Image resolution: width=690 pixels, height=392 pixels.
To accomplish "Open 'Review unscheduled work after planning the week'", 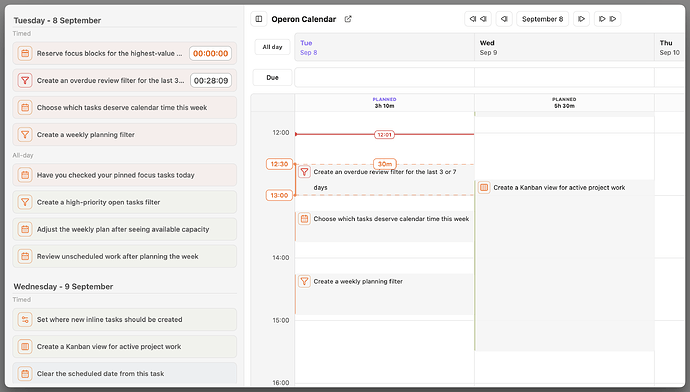I will point(117,256).
